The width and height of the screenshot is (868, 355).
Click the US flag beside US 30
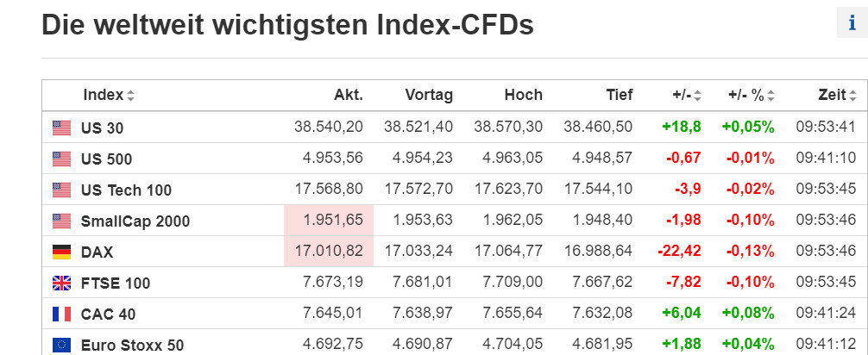coord(61,128)
